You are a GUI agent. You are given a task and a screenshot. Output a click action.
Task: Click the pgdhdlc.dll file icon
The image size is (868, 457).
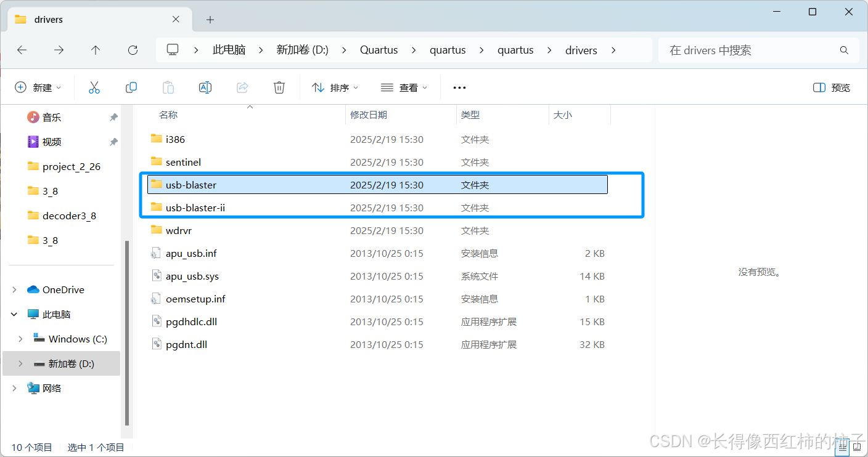click(156, 322)
